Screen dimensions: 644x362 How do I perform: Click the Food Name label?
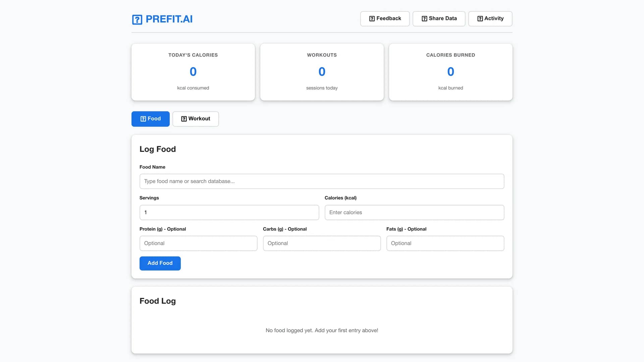click(x=152, y=167)
